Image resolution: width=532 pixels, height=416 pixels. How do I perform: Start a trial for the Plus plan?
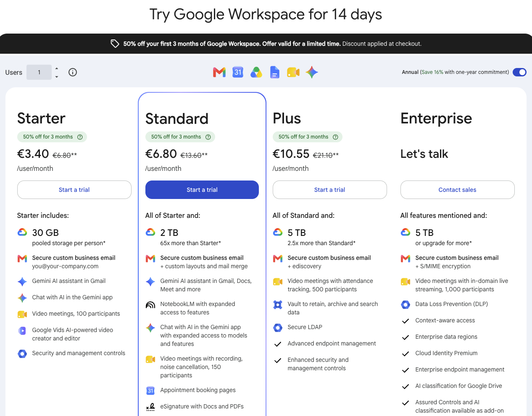[330, 190]
